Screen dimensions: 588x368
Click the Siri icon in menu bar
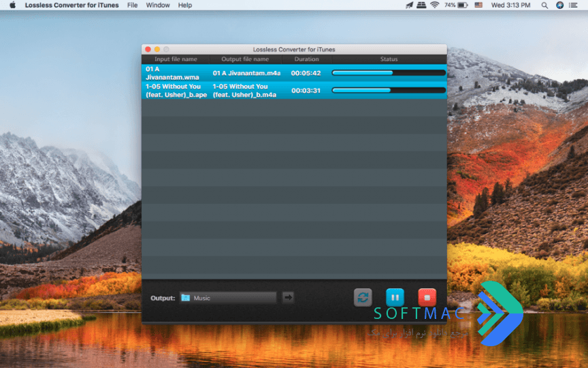pyautogui.click(x=559, y=5)
